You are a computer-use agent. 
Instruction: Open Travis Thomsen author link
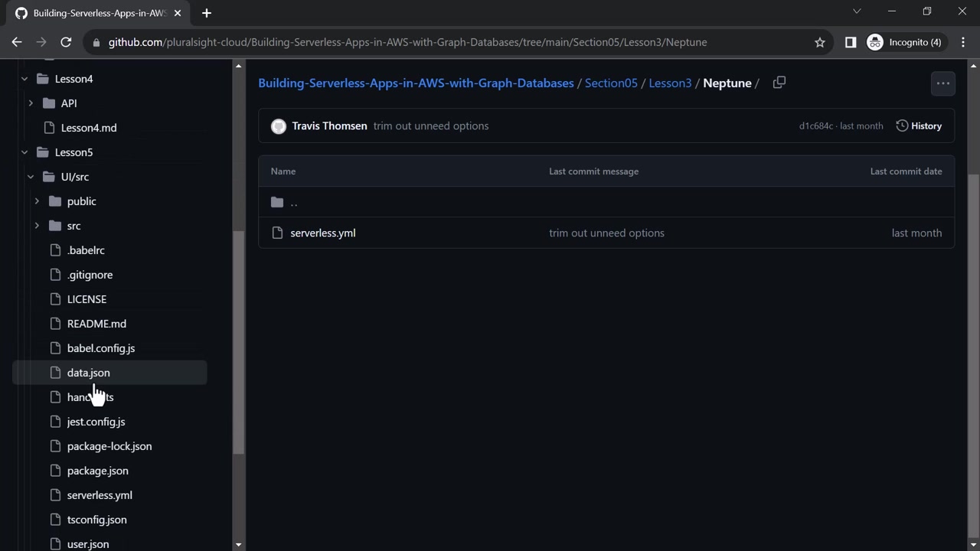tap(329, 126)
